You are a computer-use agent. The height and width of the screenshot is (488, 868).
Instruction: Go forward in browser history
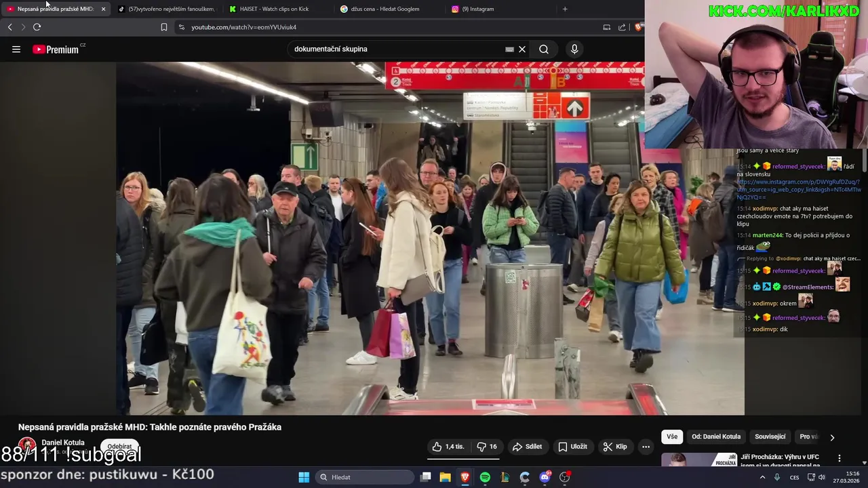pyautogui.click(x=23, y=27)
